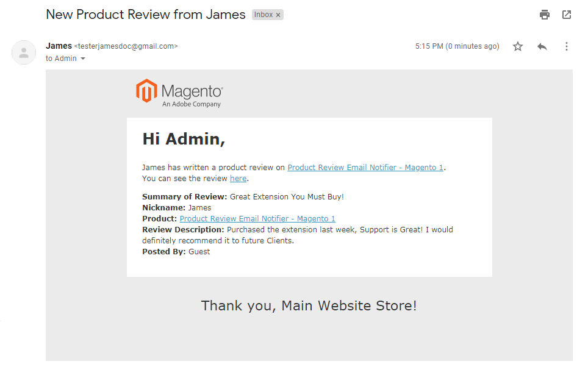Click the 'An Adobe Company' tagline
This screenshot has height=375, width=588.
[192, 104]
